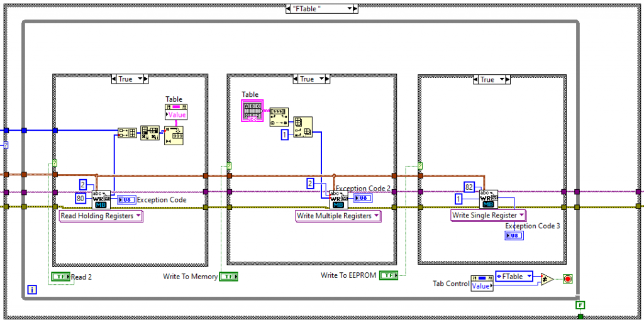Click the Tab Control Value property node
Viewport: 644px width, 320px height.
(x=482, y=282)
